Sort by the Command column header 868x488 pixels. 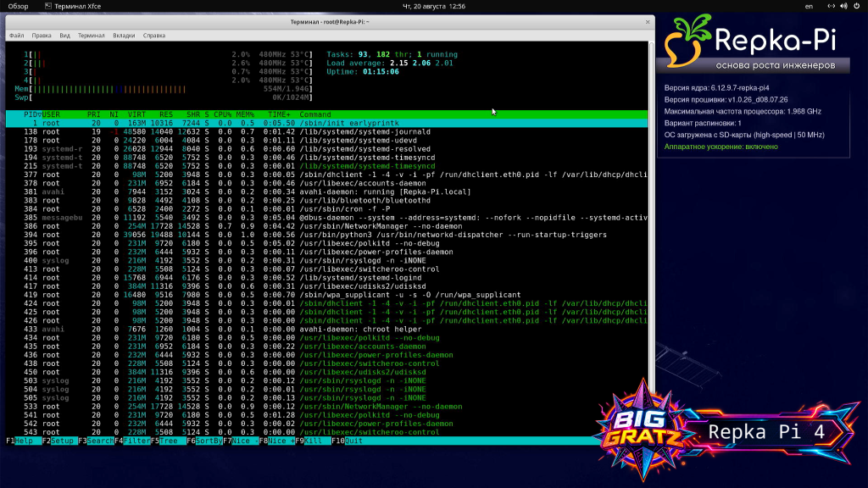[x=315, y=114]
